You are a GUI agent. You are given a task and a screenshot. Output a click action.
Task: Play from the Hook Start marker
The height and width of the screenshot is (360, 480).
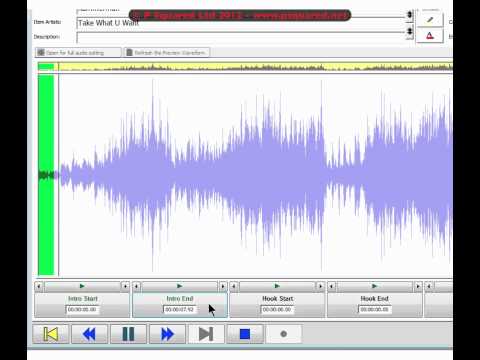pos(277,286)
